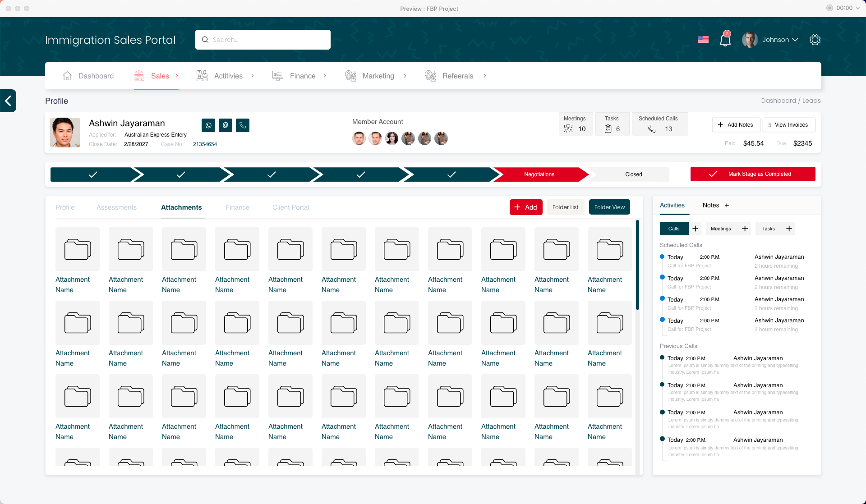Click the US flag language icon
This screenshot has width=866, height=504.
click(x=703, y=40)
